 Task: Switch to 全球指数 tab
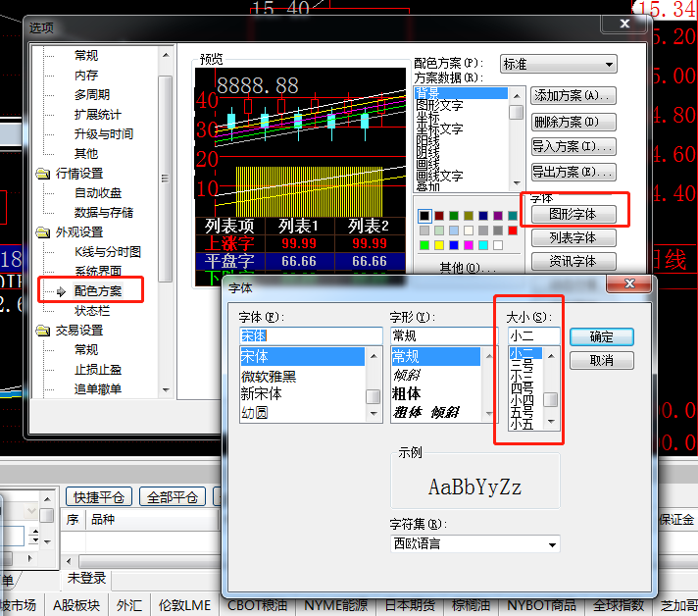point(619,606)
